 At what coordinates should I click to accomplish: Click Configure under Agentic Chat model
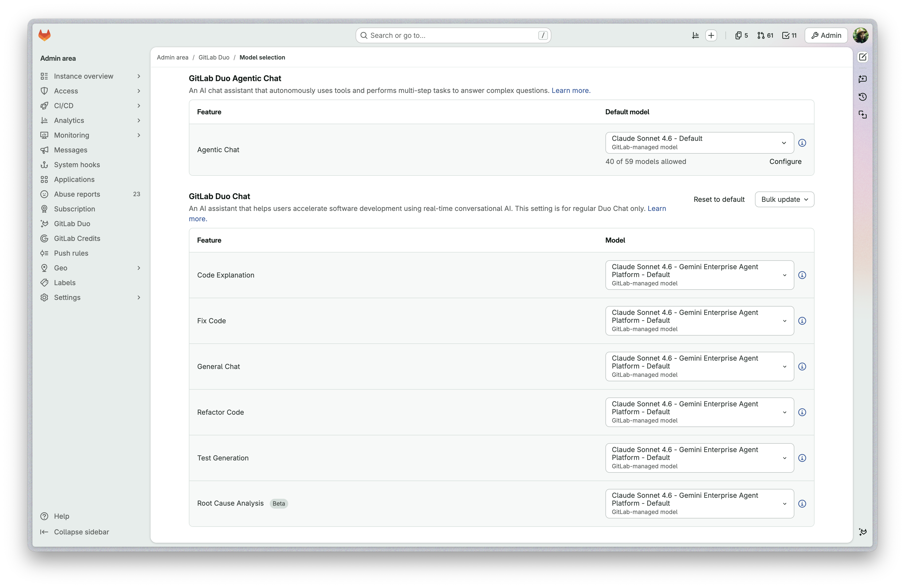[x=785, y=162]
